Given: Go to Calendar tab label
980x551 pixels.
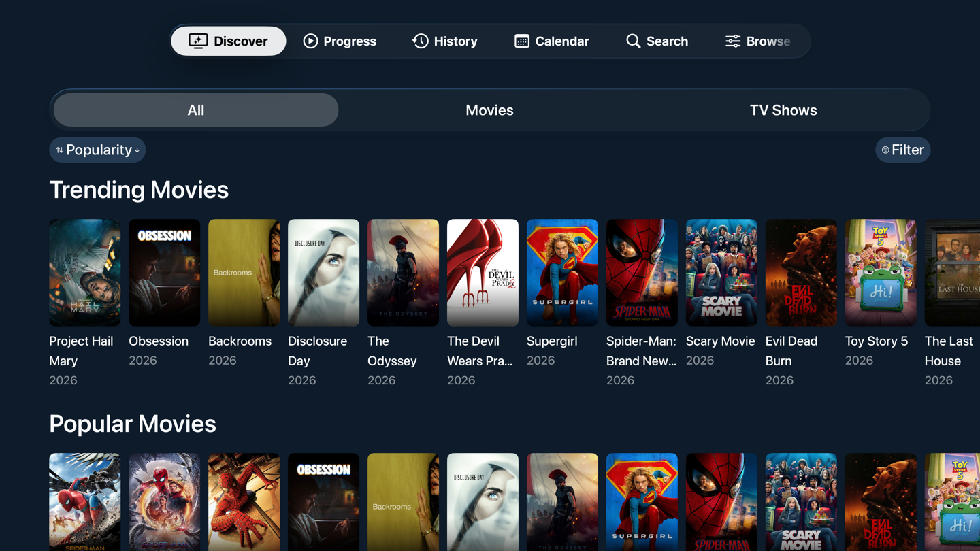Looking at the screenshot, I should (x=562, y=41).
